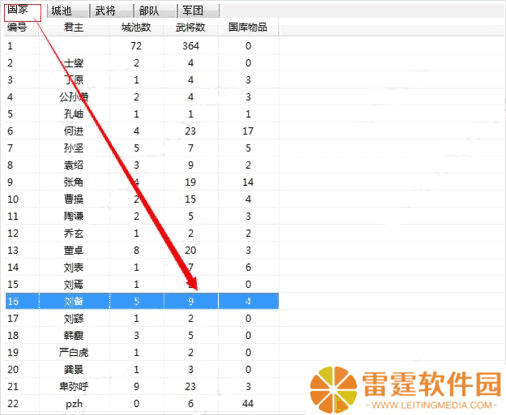Select the row for 曹操
This screenshot has width=506, height=415.
click(x=142, y=199)
